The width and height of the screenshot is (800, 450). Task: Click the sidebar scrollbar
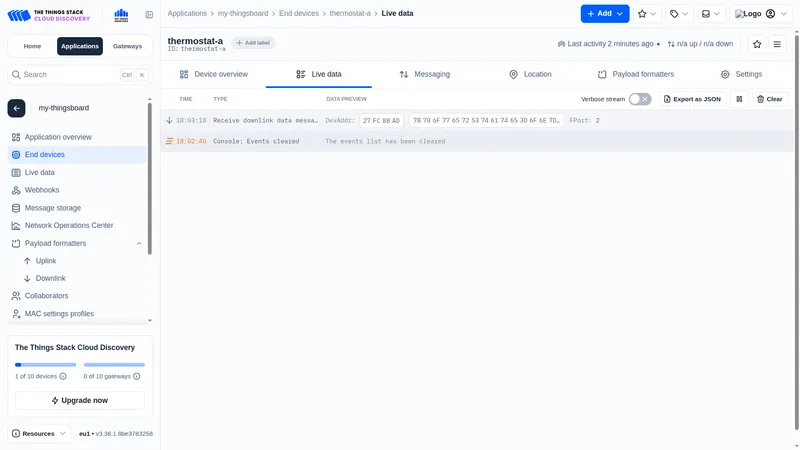click(149, 179)
